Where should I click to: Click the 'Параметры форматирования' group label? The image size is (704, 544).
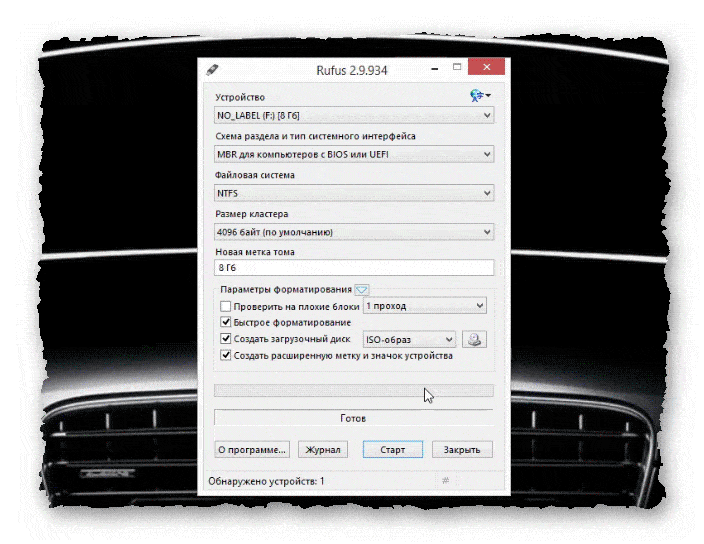286,290
